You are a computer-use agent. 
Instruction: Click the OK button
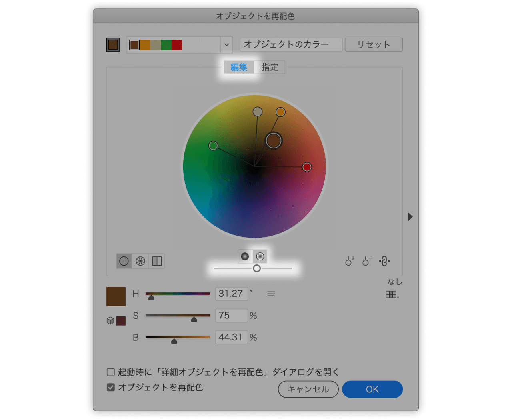tap(372, 389)
